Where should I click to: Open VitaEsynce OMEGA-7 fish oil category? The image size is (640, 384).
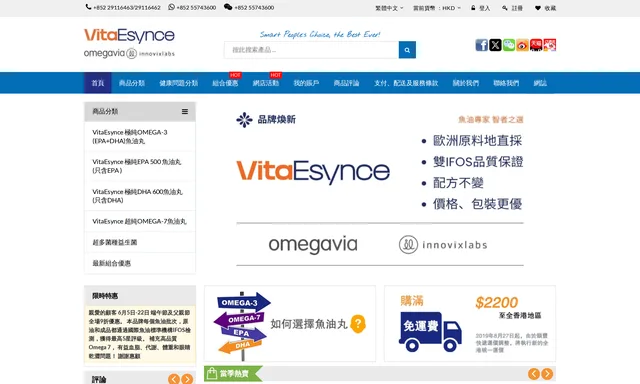(x=140, y=221)
